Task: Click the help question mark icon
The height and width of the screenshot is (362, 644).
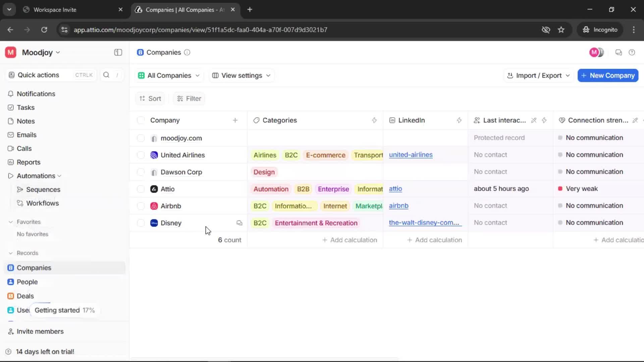Action: pyautogui.click(x=632, y=52)
